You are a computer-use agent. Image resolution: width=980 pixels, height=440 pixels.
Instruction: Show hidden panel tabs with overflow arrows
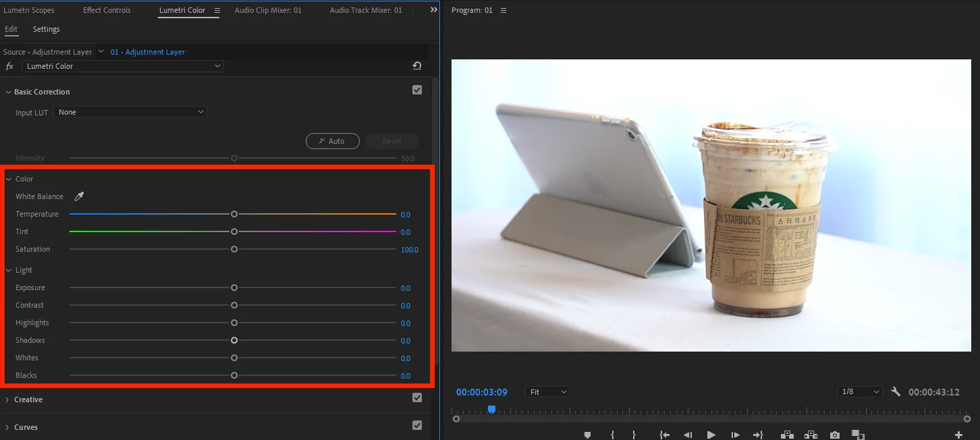coord(433,9)
